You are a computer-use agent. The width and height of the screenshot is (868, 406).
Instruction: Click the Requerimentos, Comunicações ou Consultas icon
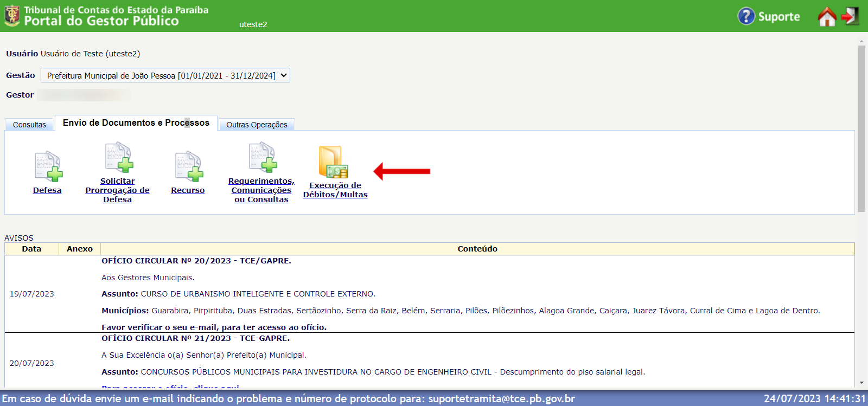[263, 157]
